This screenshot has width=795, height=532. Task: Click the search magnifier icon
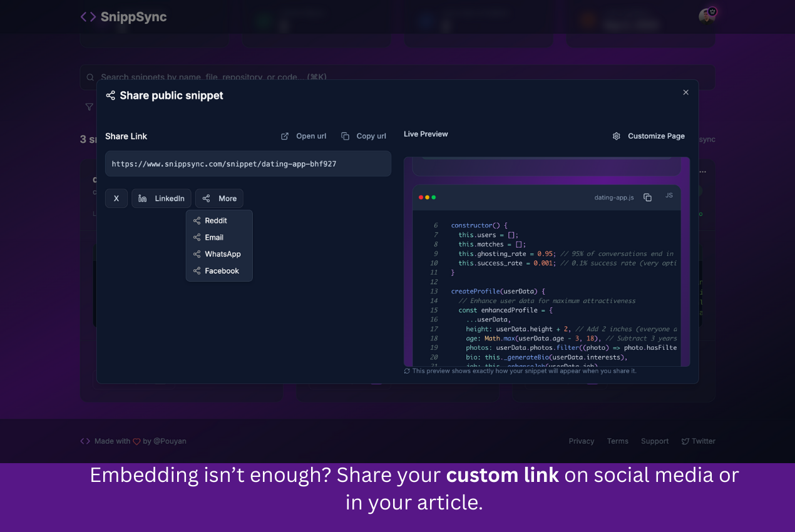point(91,78)
